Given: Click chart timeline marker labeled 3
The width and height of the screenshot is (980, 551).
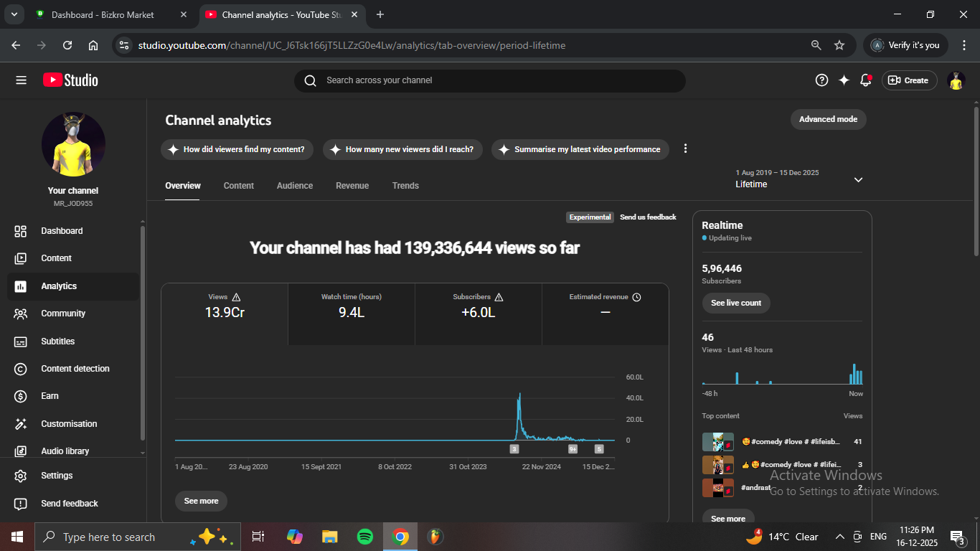Looking at the screenshot, I should 514,449.
